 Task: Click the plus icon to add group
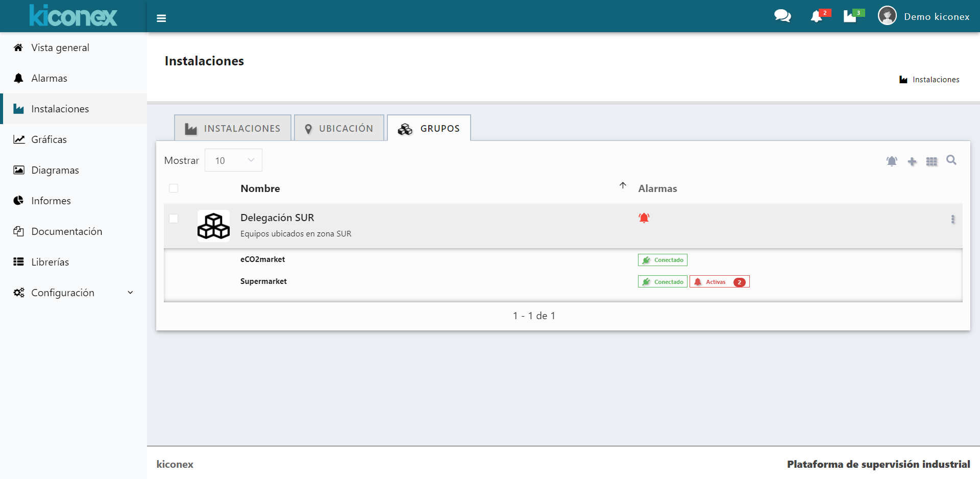(912, 161)
